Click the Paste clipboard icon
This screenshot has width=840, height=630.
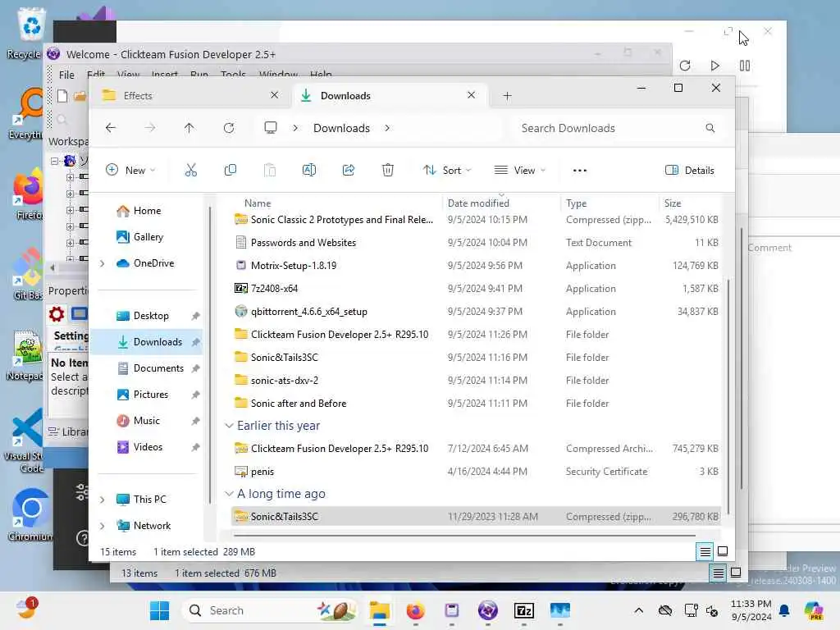[x=270, y=171]
